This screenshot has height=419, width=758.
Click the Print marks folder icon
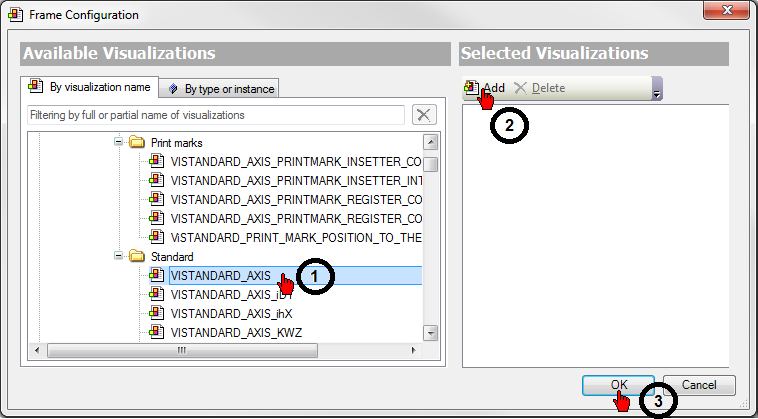[137, 143]
